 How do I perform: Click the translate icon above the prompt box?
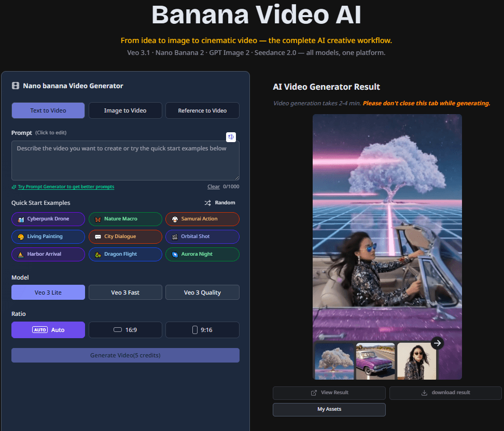pyautogui.click(x=231, y=137)
